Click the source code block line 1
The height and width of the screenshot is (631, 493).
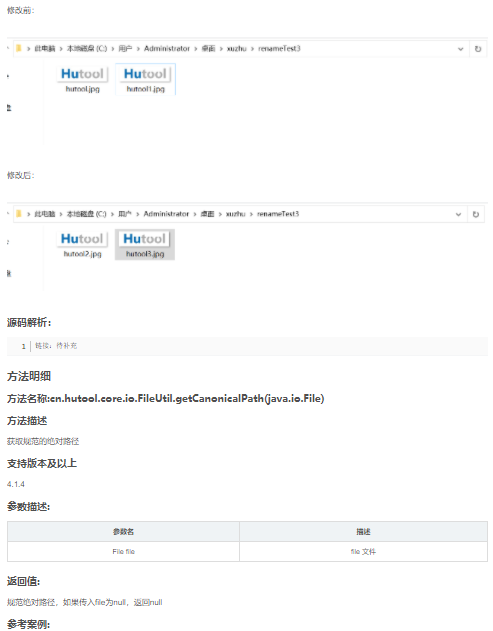[247, 346]
